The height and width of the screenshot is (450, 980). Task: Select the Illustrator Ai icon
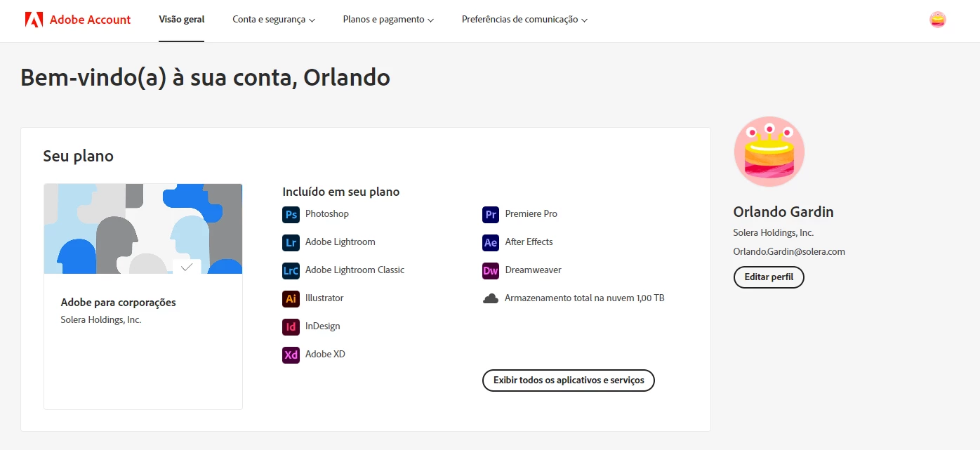(x=291, y=298)
